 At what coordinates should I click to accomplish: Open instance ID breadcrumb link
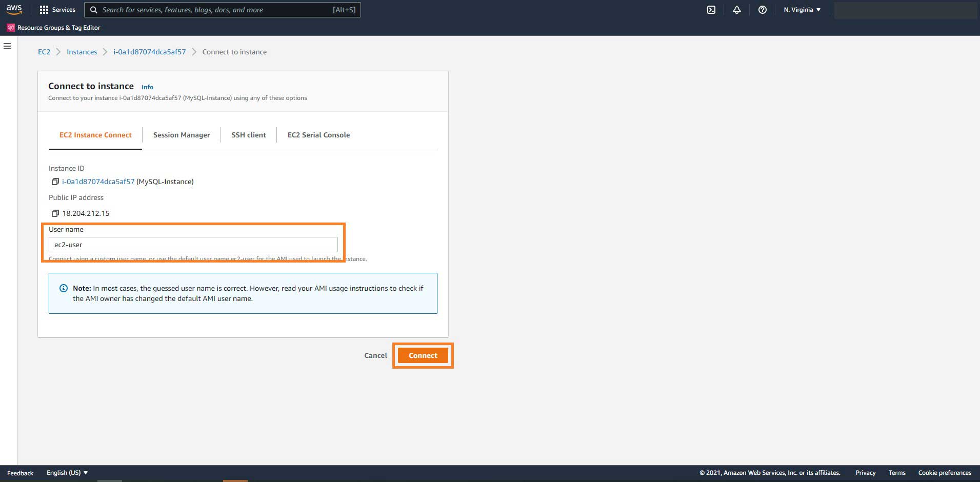(x=150, y=52)
